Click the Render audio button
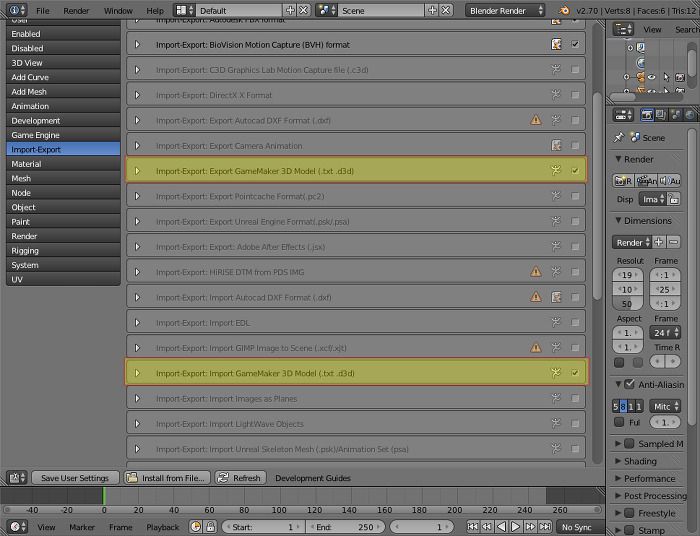This screenshot has height=536, width=700. 669,181
